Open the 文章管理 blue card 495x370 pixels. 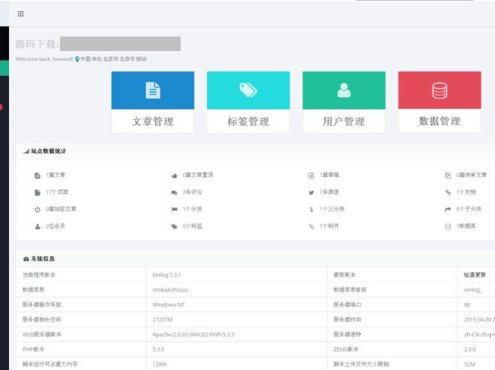(153, 102)
